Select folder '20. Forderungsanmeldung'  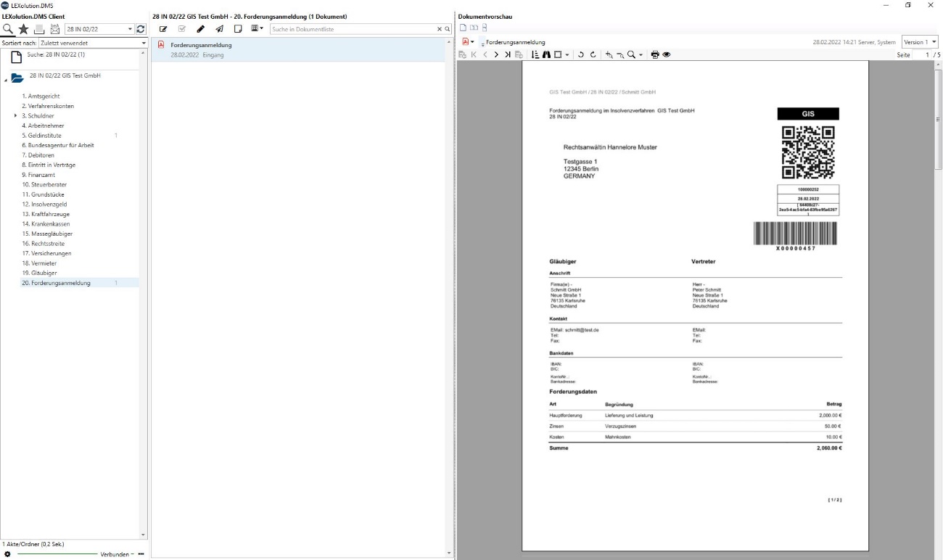56,283
